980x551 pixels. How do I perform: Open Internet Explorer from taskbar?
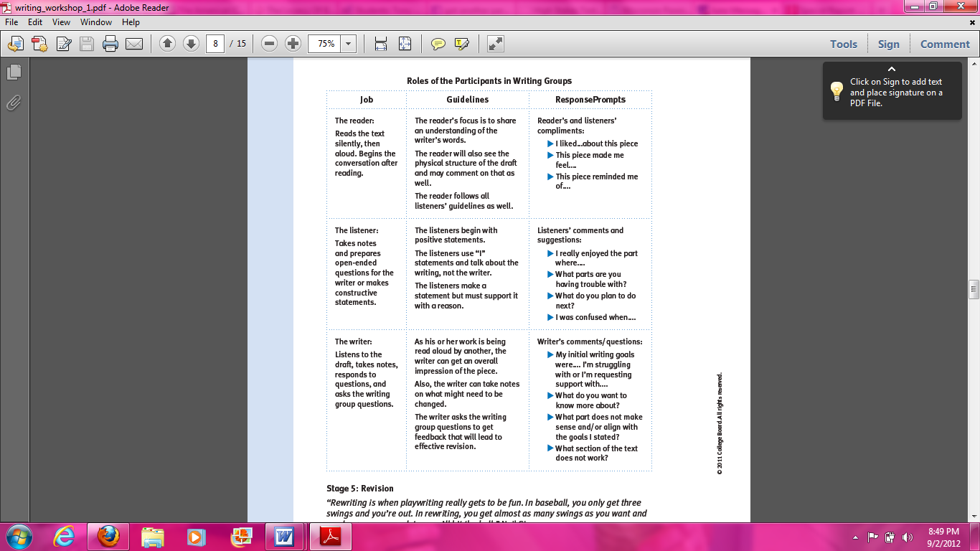65,536
